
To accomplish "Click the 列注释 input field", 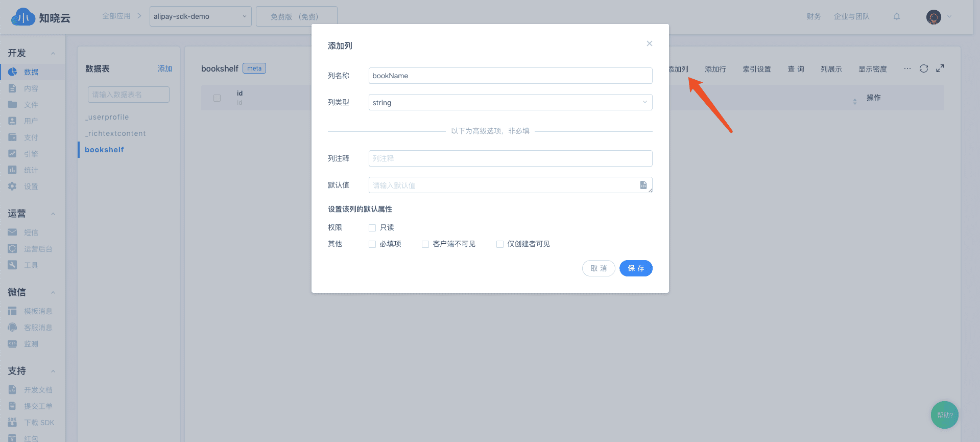I will pyautogui.click(x=511, y=158).
